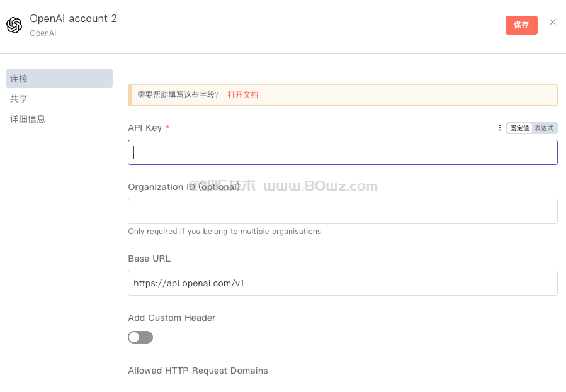Click into the Organization ID field
Image resolution: width=566 pixels, height=392 pixels.
[x=342, y=211]
